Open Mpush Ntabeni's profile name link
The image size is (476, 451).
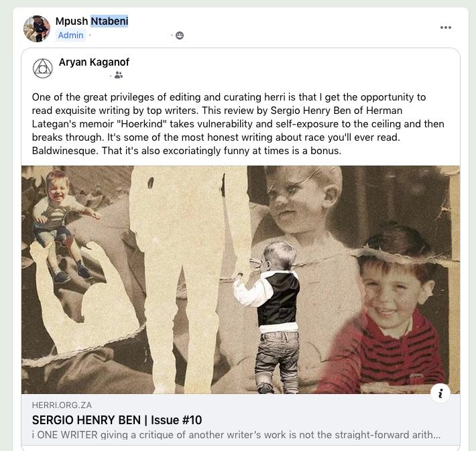click(92, 21)
